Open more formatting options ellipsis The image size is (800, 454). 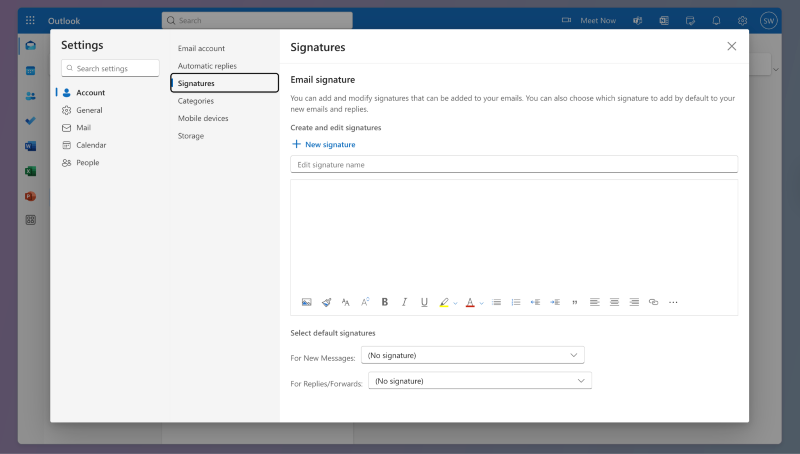(673, 302)
